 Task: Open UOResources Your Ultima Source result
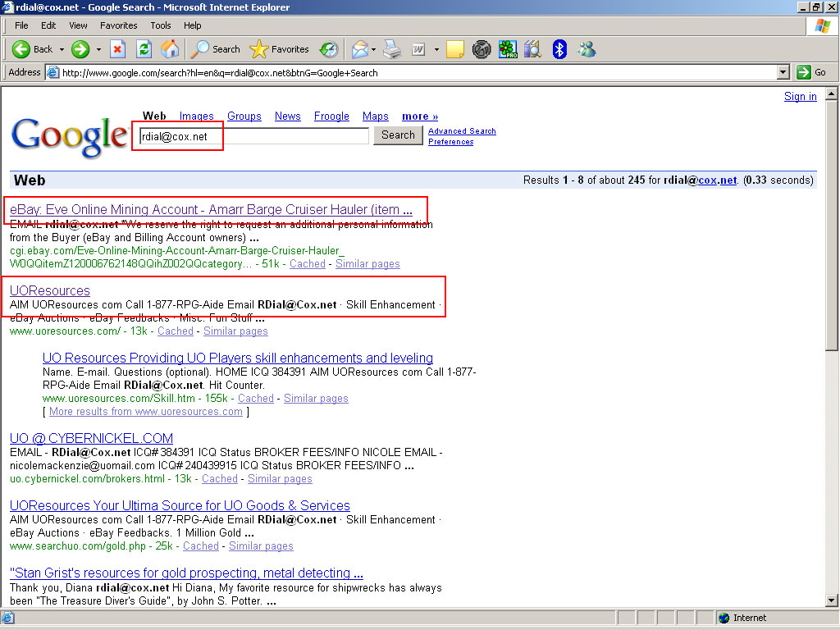[180, 505]
